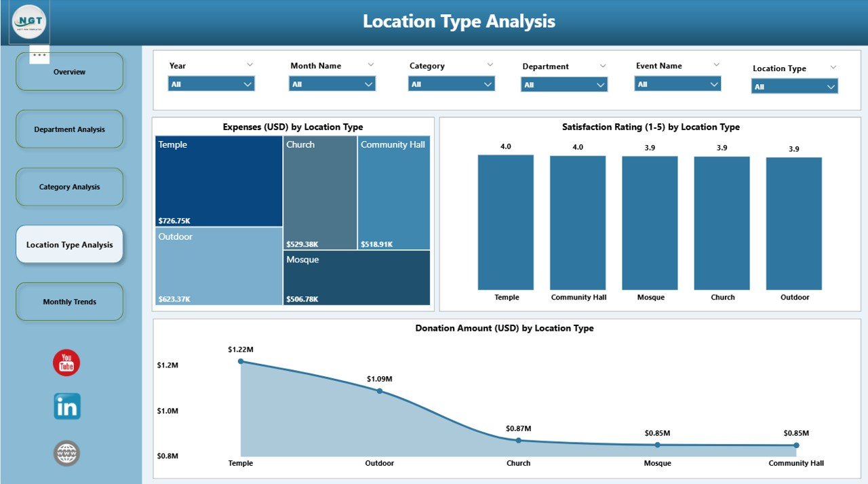The image size is (868, 484).
Task: Open the website globe icon
Action: pyautogui.click(x=66, y=452)
